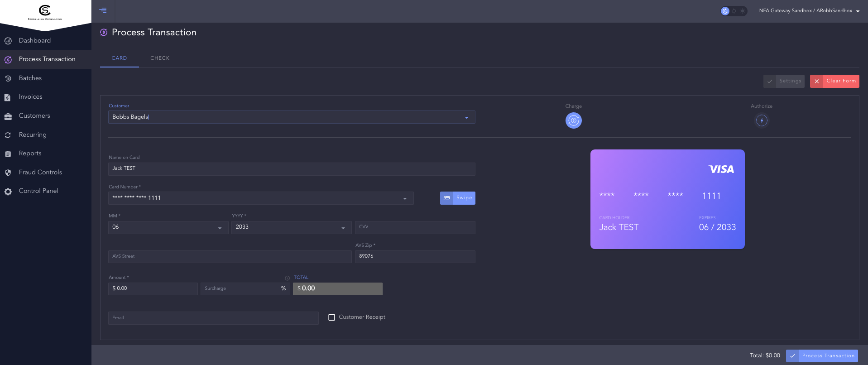This screenshot has height=365, width=868.
Task: Click the Reports clipboard icon
Action: point(8,154)
